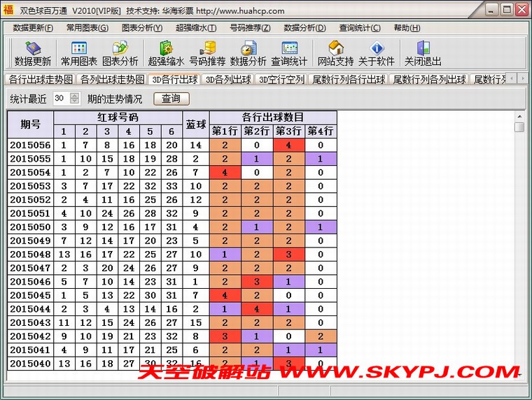Image resolution: width=532 pixels, height=400 pixels.
Task: Open the 号码推荐(Z) menu
Action: click(x=250, y=28)
